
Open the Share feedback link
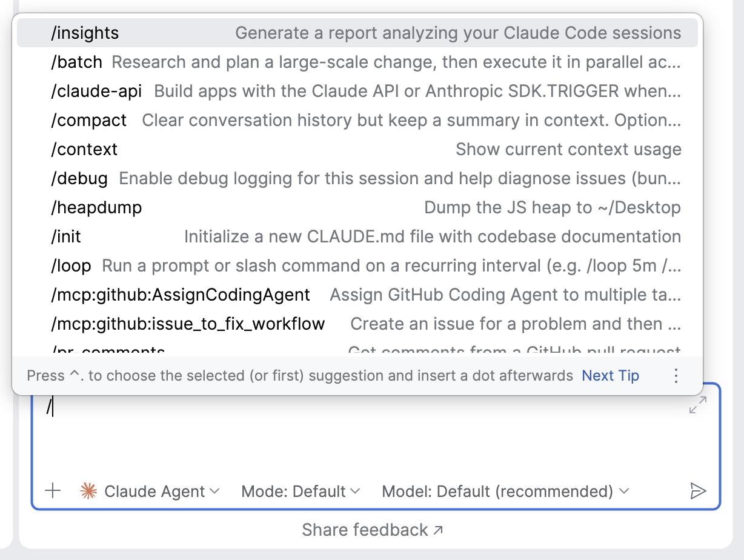[372, 530]
